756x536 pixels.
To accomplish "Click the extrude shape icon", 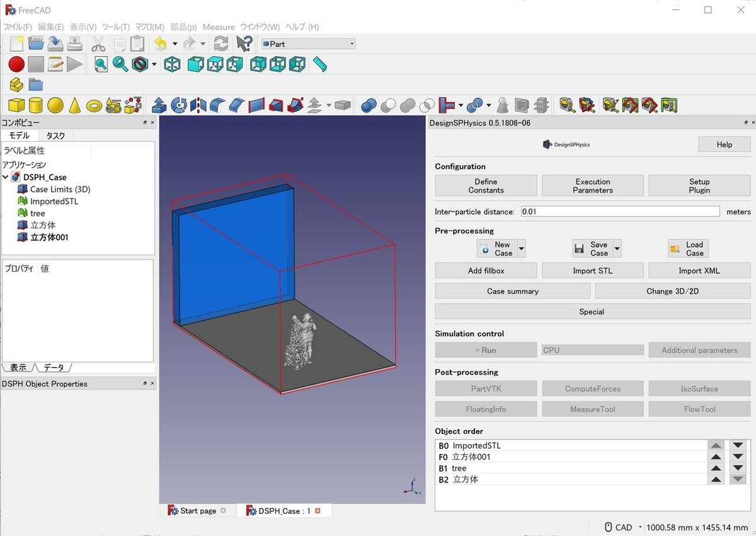I will click(159, 105).
